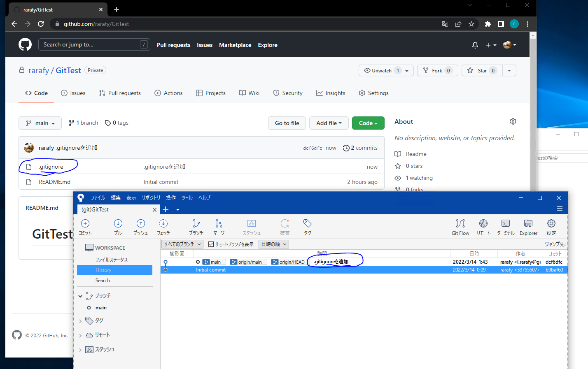This screenshot has width=588, height=369.
Task: Click the スタッシュ (Stash) icon
Action: tap(251, 226)
